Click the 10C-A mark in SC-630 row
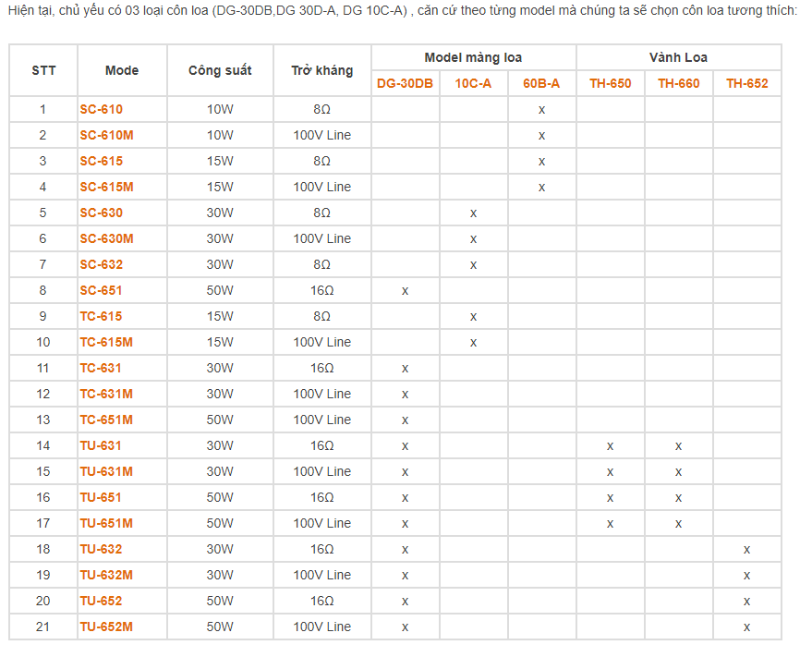812x645 pixels. pyautogui.click(x=473, y=213)
